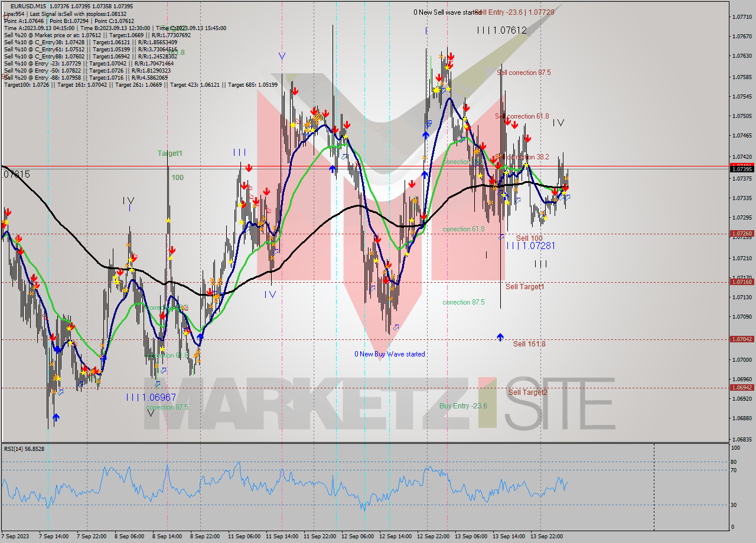Click the 'Buy Entry -23.6' label
Viewport: 756px width, 543px height.
click(x=463, y=406)
